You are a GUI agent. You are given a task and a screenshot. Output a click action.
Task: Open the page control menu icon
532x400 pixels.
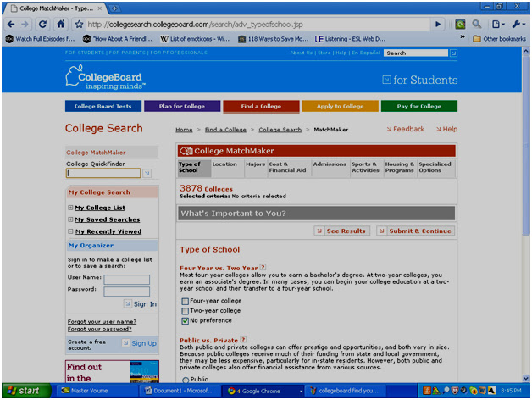[498, 24]
